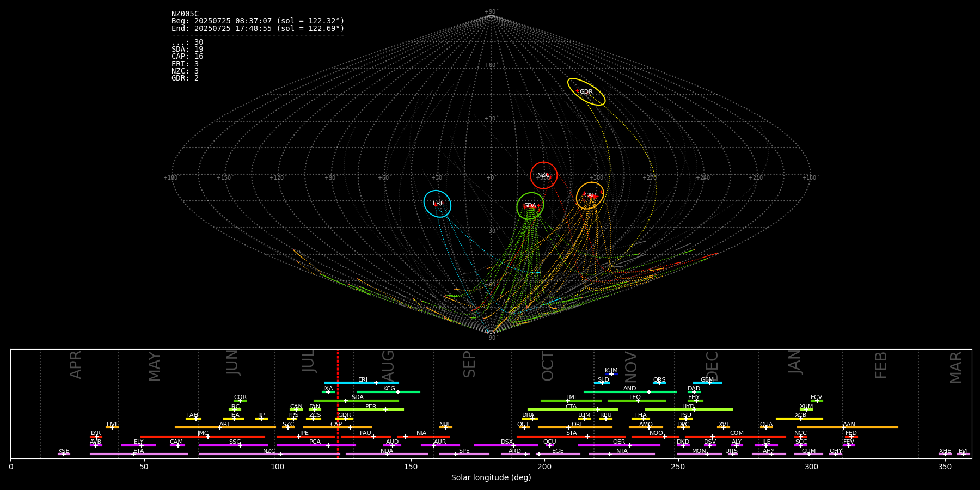Click the +270 longitude label on the map
This screenshot has width=980, height=490.
click(x=650, y=178)
